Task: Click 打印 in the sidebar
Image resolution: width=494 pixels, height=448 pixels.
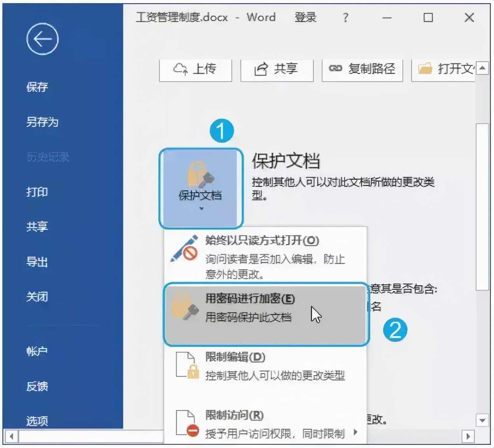Action: (38, 192)
